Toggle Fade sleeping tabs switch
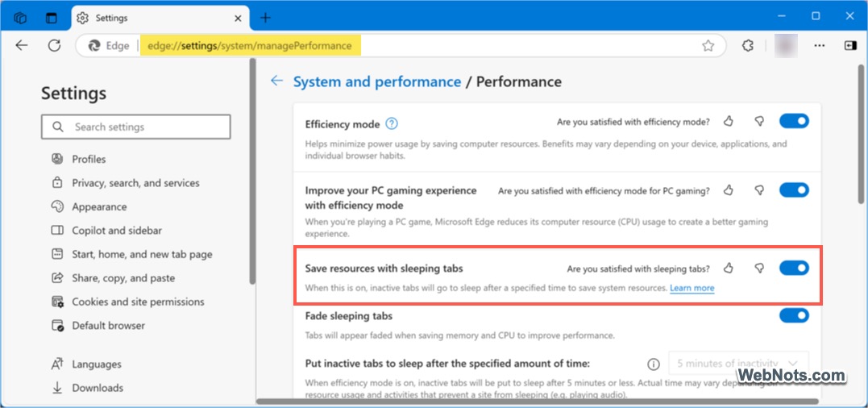The width and height of the screenshot is (868, 408). [794, 315]
